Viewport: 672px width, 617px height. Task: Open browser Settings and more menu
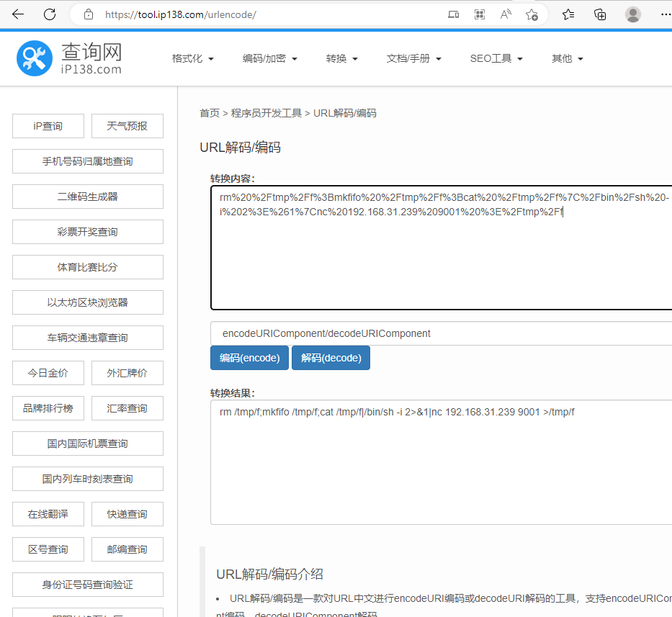(x=666, y=14)
